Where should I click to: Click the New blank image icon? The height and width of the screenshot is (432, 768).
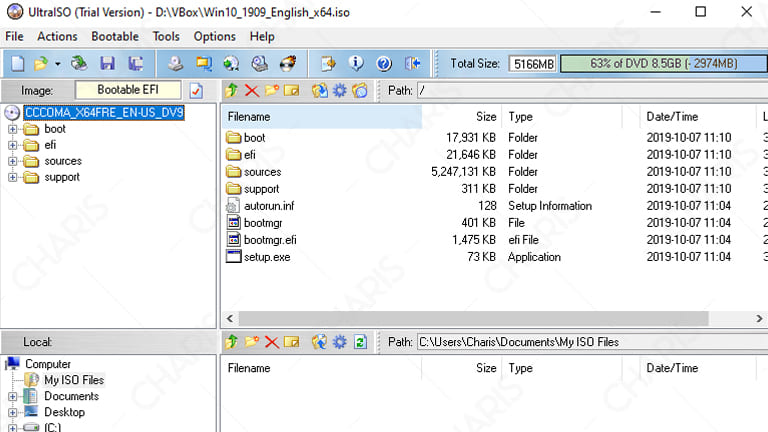coord(18,63)
